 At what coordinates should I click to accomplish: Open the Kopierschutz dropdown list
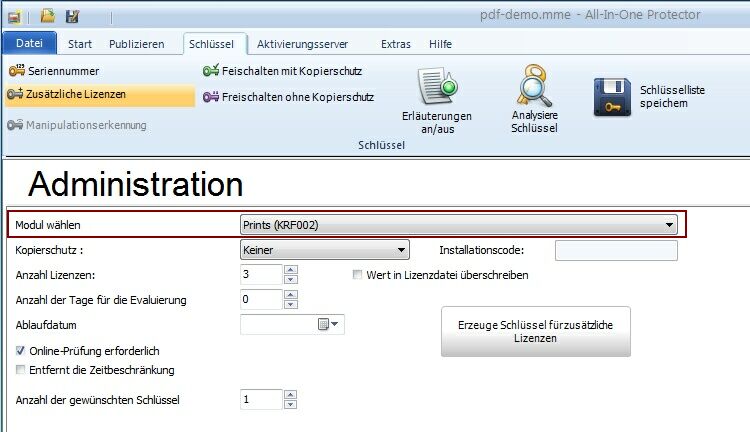tap(402, 250)
